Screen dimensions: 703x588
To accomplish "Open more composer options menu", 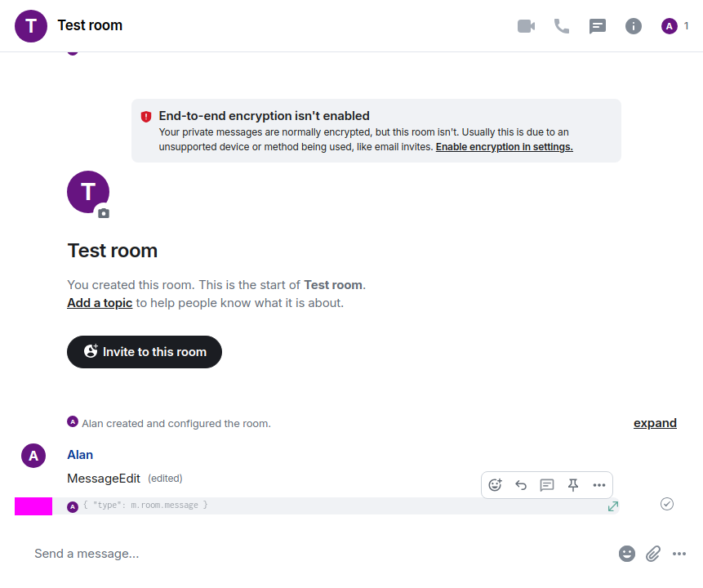I will coord(679,554).
